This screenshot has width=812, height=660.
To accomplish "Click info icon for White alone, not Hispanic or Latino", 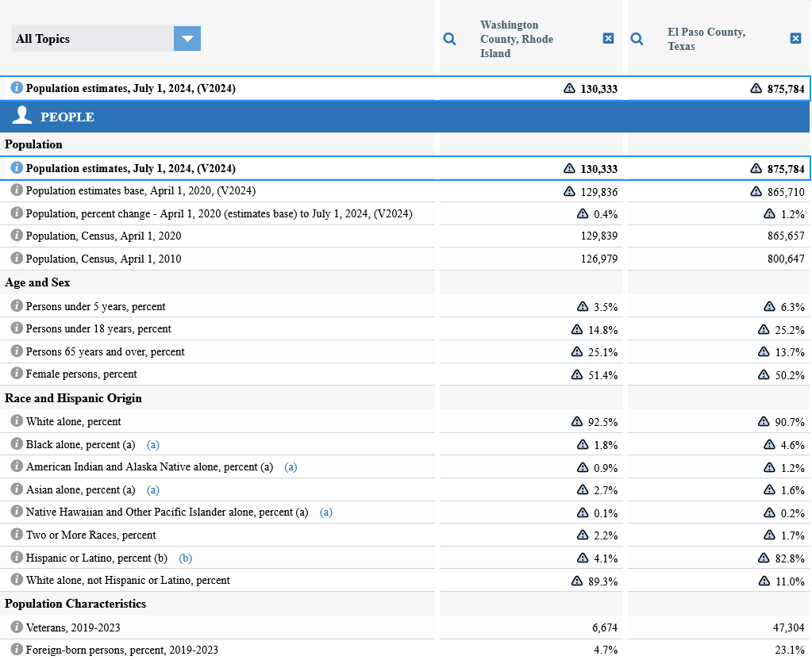I will click(17, 579).
